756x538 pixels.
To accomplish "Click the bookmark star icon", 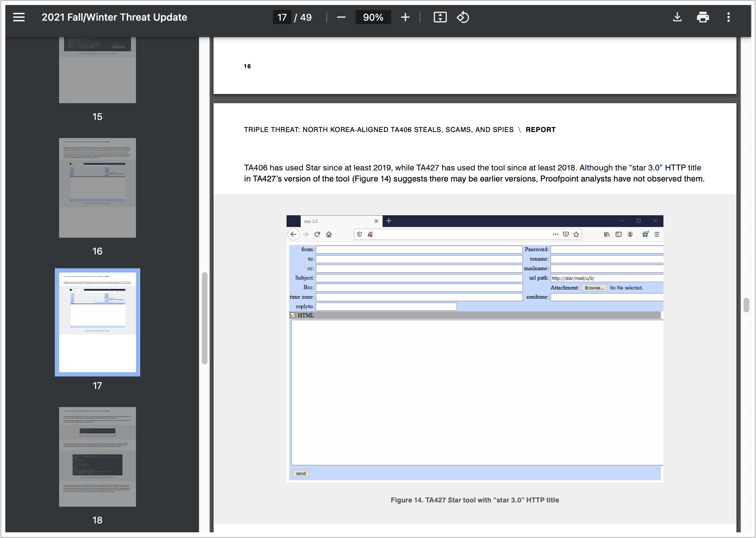I will (576, 234).
